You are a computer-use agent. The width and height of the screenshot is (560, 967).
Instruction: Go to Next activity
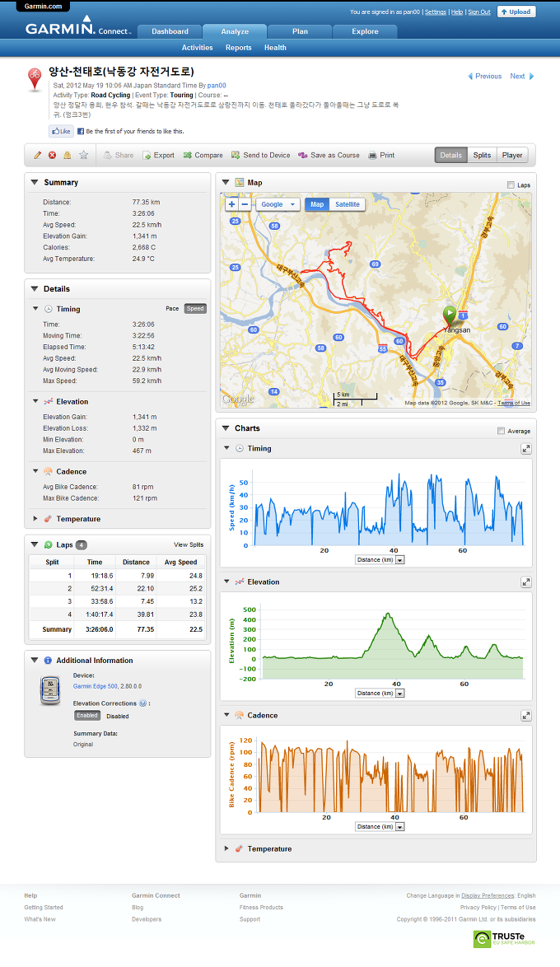pos(522,77)
